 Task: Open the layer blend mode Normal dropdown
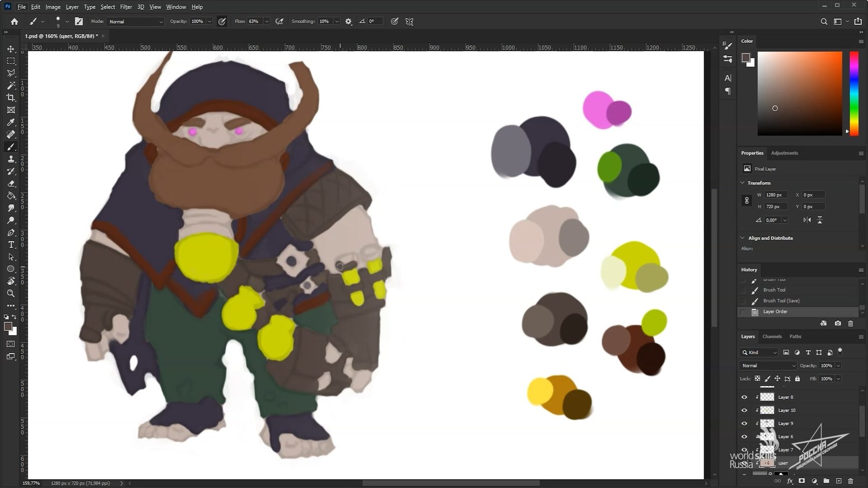tap(769, 366)
